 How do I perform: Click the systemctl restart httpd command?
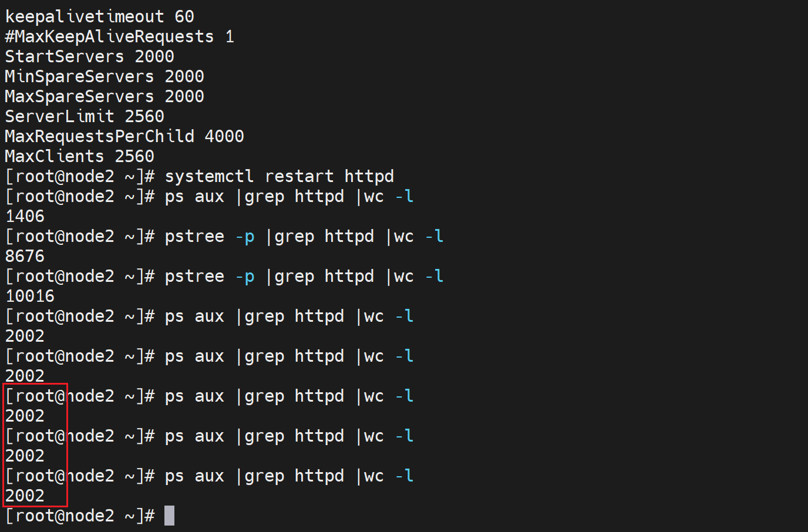tap(279, 176)
